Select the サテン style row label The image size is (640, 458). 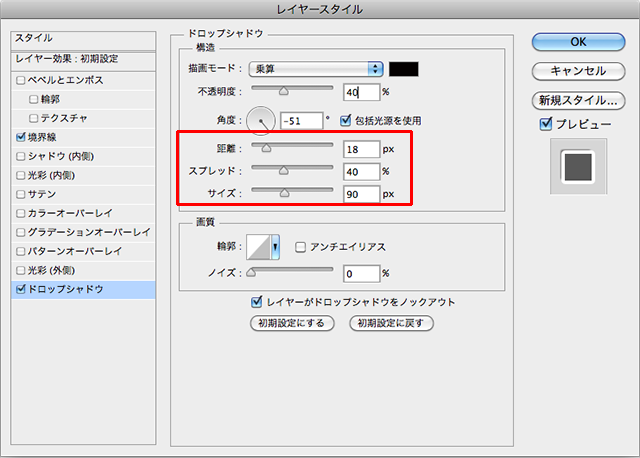pos(42,194)
